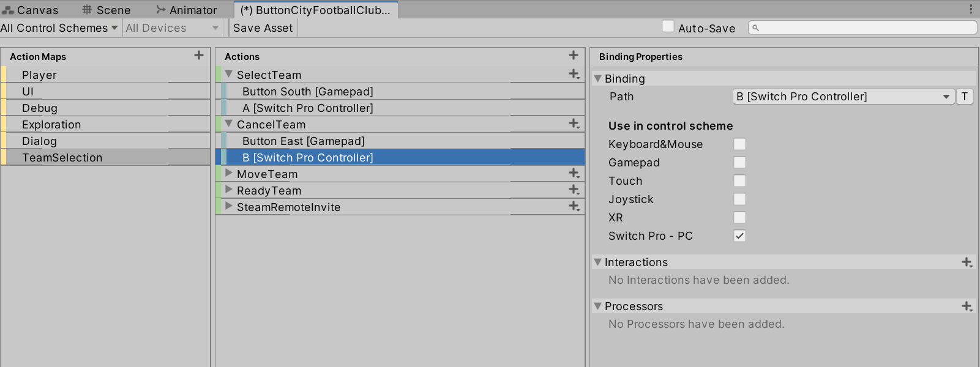The height and width of the screenshot is (367, 980).
Task: Select the Exploration action map
Action: tap(51, 125)
